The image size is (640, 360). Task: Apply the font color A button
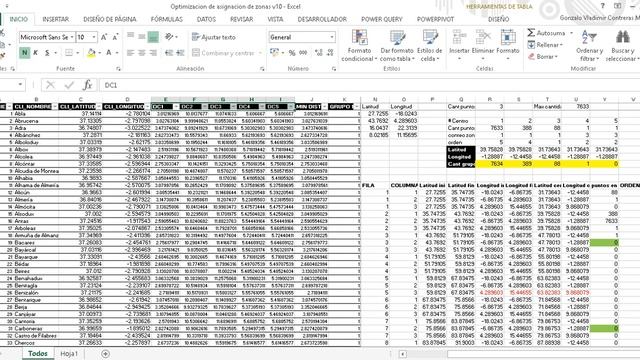(109, 53)
